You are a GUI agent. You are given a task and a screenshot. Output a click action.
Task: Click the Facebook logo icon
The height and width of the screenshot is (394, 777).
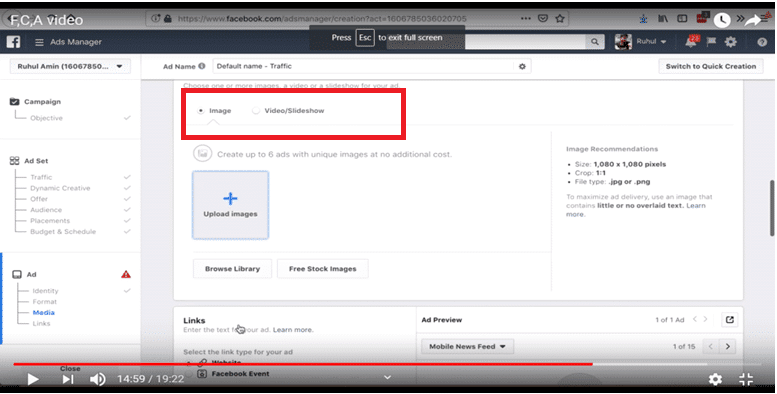pyautogui.click(x=13, y=42)
